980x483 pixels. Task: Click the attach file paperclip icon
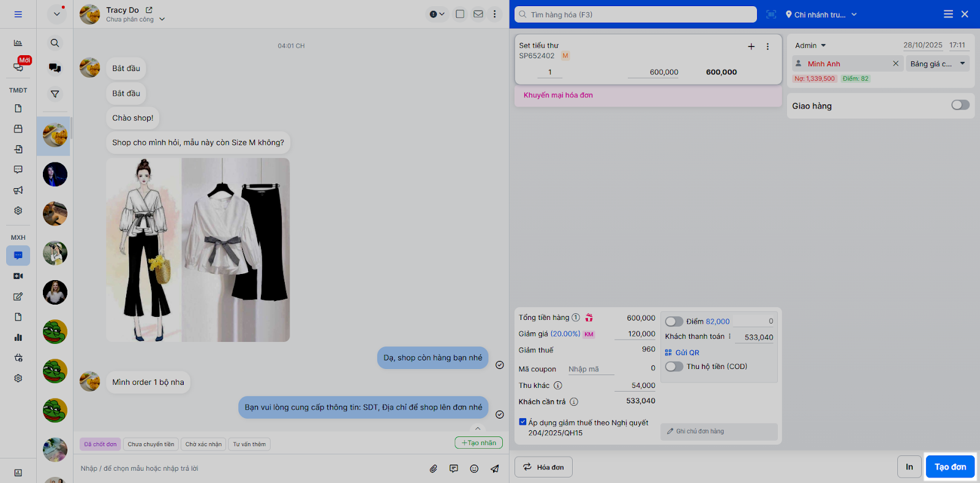[x=433, y=468]
